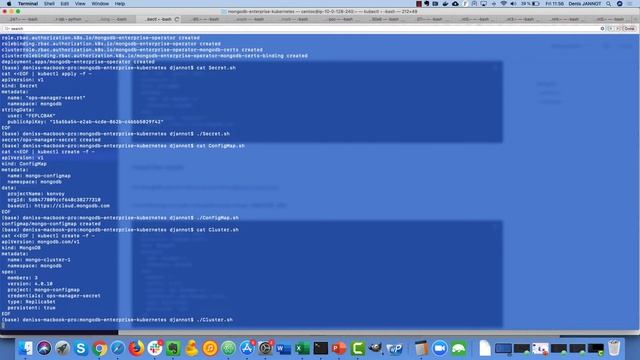The height and width of the screenshot is (360, 640).
Task: Click the 'kind: MongoDB' line
Action: click(21, 248)
